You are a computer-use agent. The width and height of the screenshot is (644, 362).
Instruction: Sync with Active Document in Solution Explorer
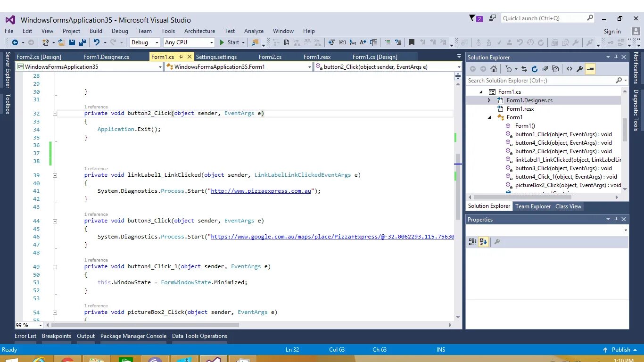point(524,69)
